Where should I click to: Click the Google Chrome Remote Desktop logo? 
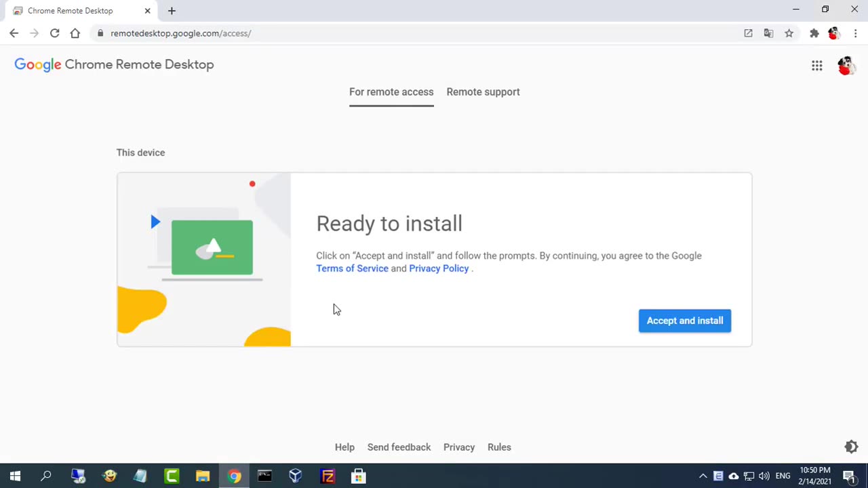coord(114,64)
